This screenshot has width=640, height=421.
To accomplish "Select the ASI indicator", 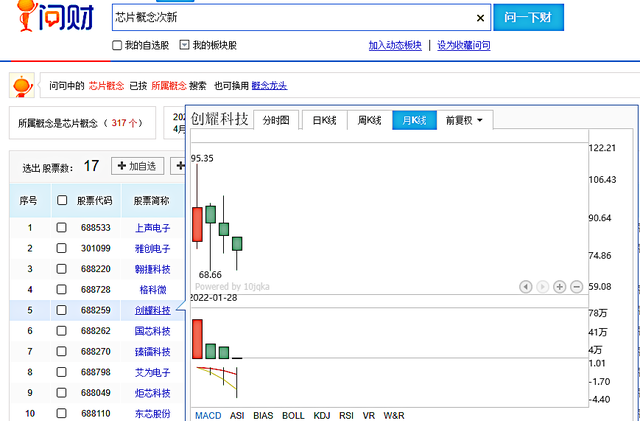I will click(237, 416).
